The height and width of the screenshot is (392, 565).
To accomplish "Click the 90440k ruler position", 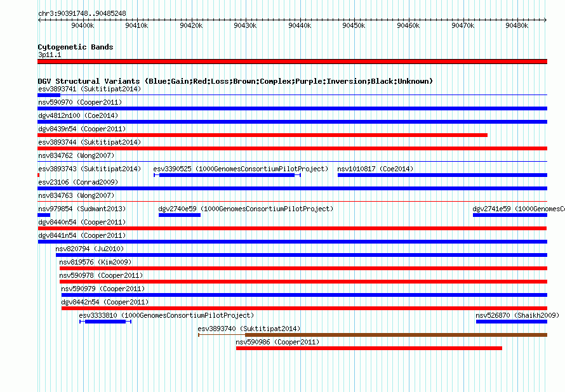I will click(x=300, y=25).
